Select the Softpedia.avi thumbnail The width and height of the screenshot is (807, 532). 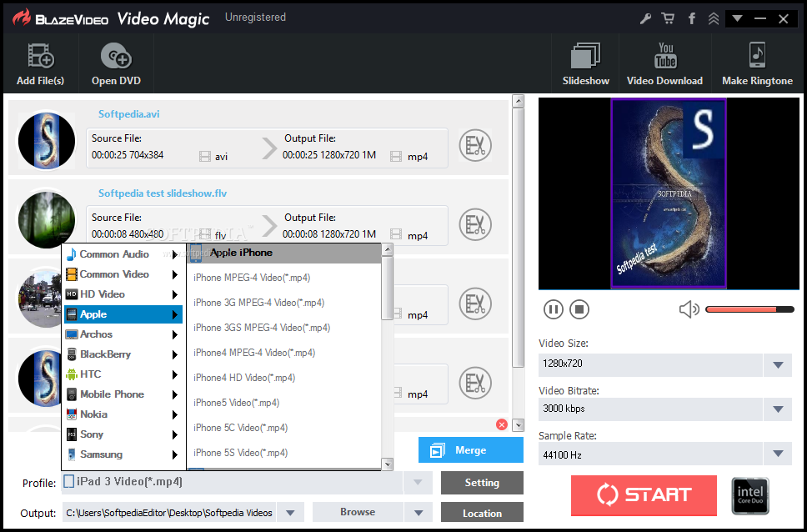47,141
